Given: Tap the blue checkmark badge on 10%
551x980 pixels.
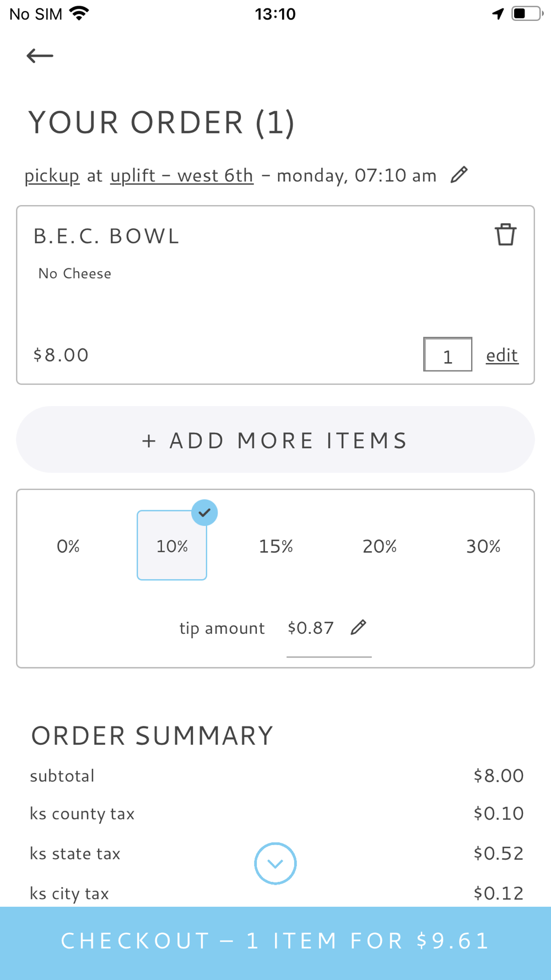Looking at the screenshot, I should [x=204, y=513].
